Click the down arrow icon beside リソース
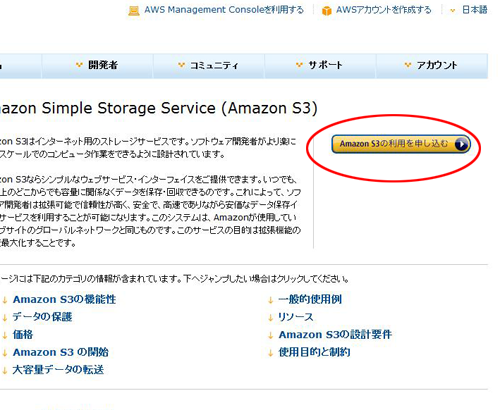Image resolution: width=500 pixels, height=410 pixels. (x=270, y=318)
